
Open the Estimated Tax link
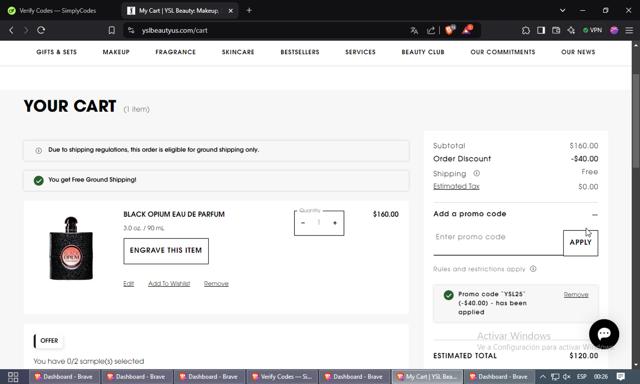click(456, 186)
